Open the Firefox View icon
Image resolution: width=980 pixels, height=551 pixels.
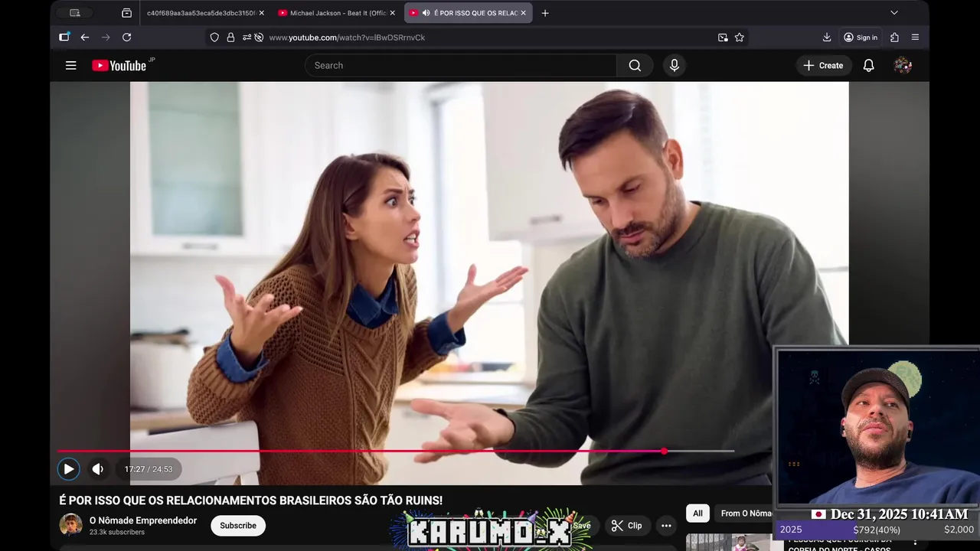tap(126, 13)
